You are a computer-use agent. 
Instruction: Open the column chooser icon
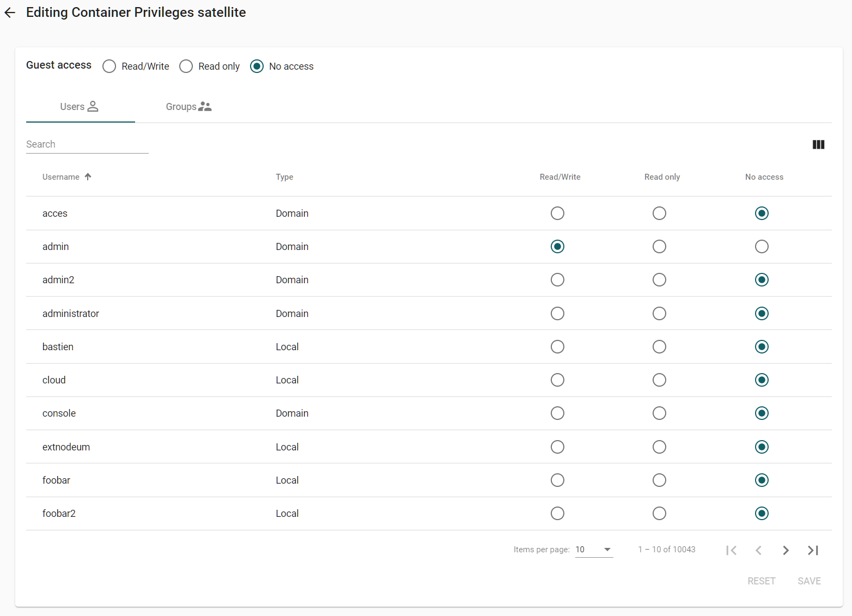pos(818,144)
